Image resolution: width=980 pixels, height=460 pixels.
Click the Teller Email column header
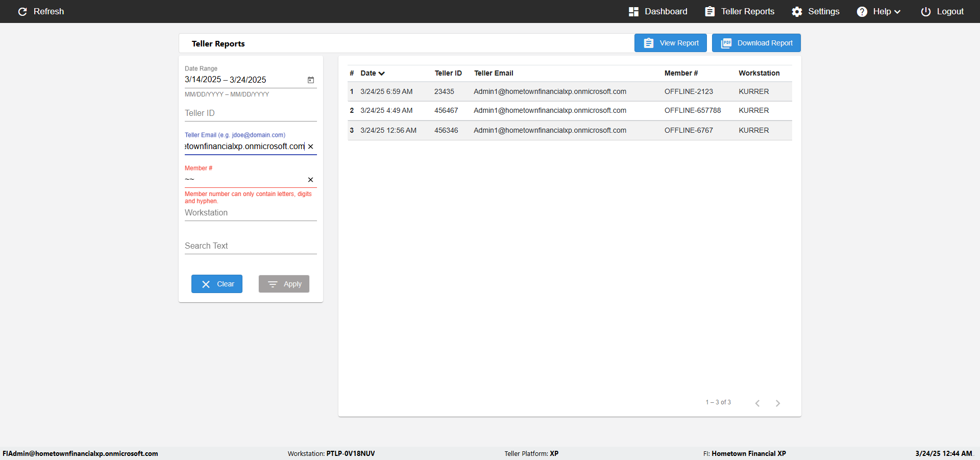(x=494, y=73)
